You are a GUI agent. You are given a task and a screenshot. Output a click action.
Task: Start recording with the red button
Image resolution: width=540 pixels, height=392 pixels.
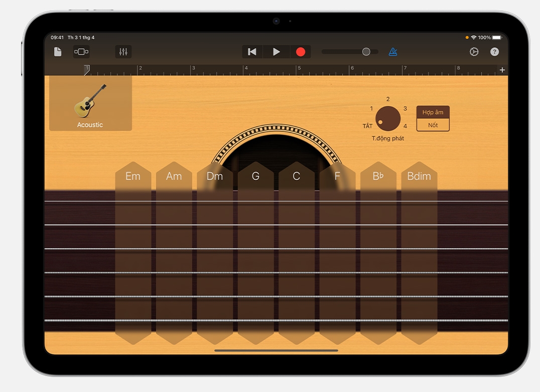[x=301, y=52]
